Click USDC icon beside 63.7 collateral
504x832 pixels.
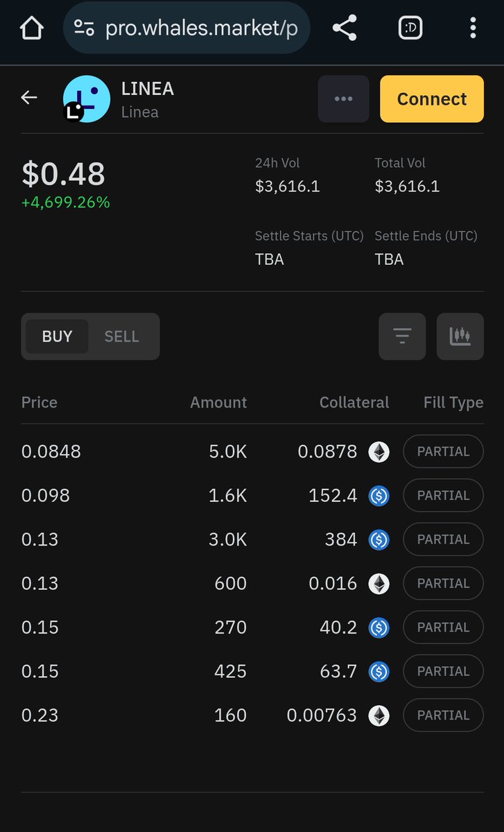379,671
